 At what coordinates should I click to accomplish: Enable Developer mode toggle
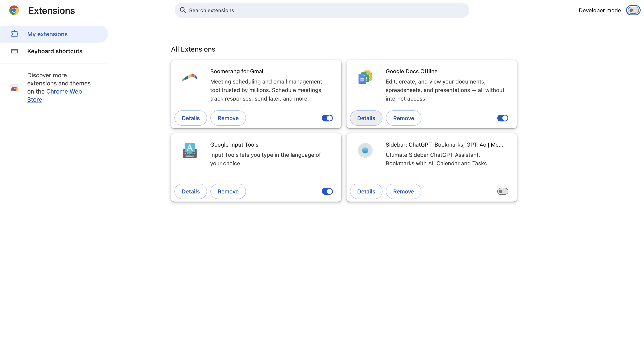click(x=633, y=10)
